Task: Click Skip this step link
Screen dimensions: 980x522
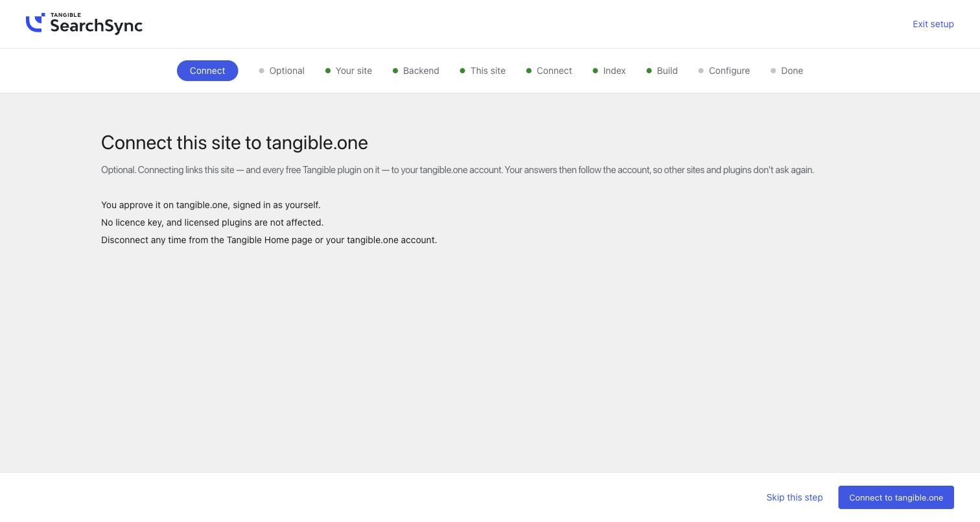Action: 794,497
